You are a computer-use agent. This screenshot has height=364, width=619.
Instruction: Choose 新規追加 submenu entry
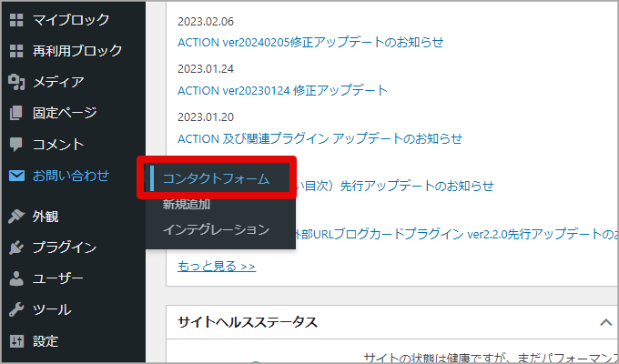point(187,205)
